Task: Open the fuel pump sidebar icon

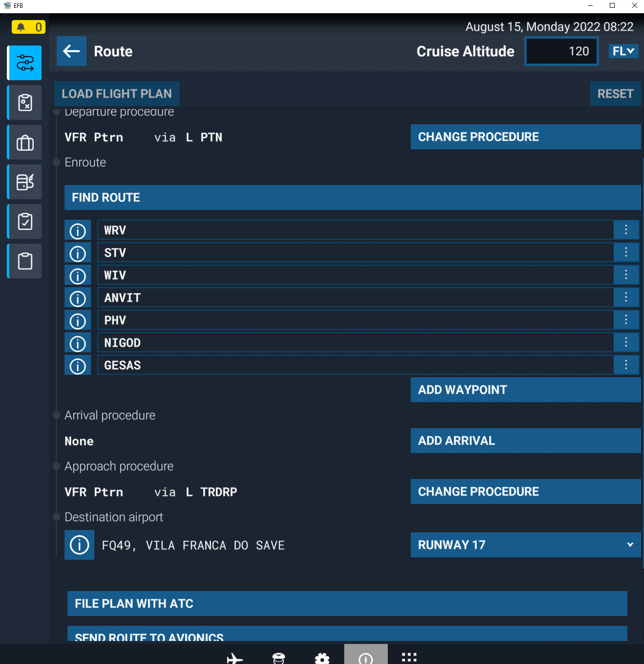Action: [x=25, y=182]
